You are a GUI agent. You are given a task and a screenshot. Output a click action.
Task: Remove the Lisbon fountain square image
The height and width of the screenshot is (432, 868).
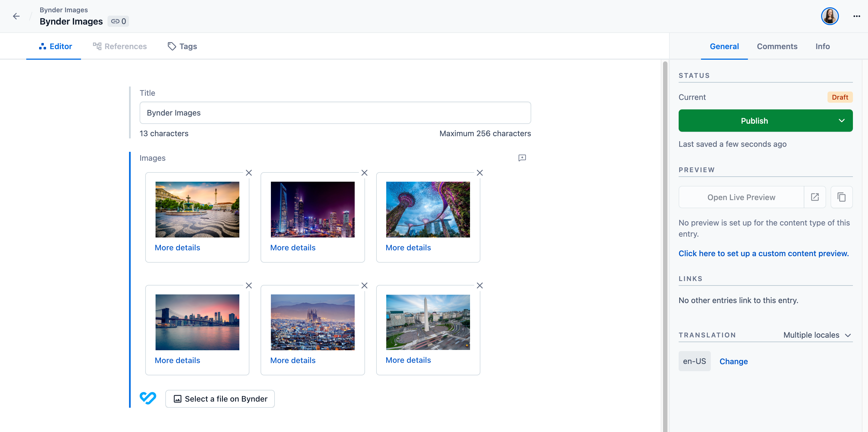pos(249,173)
